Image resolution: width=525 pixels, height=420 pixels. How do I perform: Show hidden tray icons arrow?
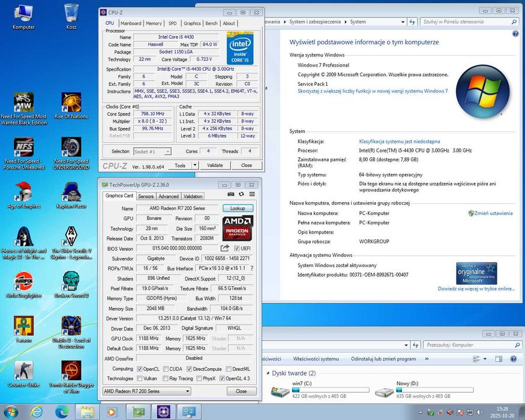coord(420,412)
